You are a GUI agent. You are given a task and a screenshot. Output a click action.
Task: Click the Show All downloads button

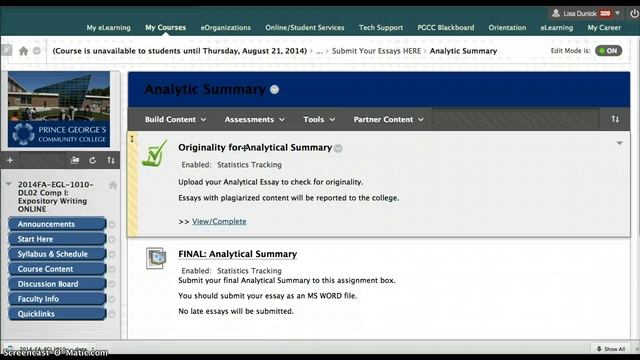[x=611, y=349]
